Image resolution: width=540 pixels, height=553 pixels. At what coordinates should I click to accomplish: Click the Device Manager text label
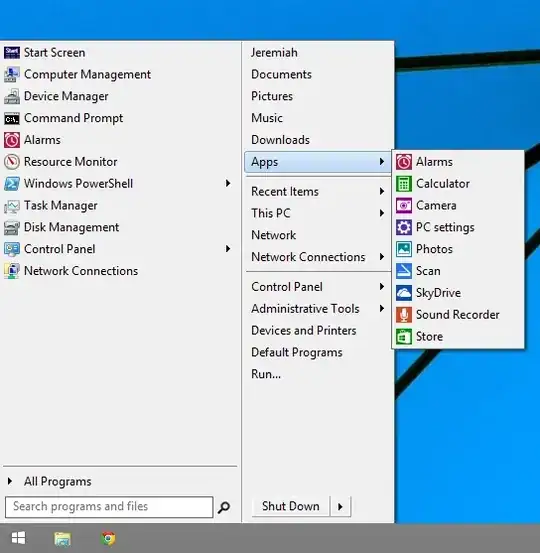tap(66, 96)
